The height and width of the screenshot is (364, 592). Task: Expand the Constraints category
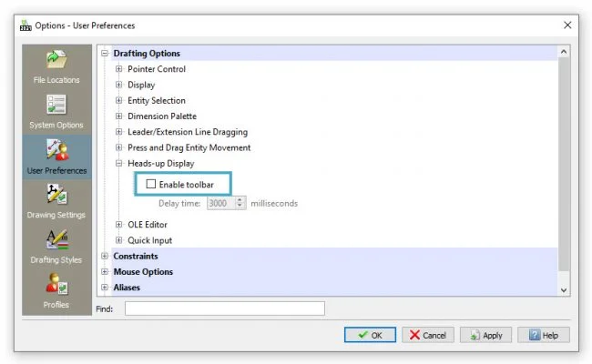(x=105, y=257)
